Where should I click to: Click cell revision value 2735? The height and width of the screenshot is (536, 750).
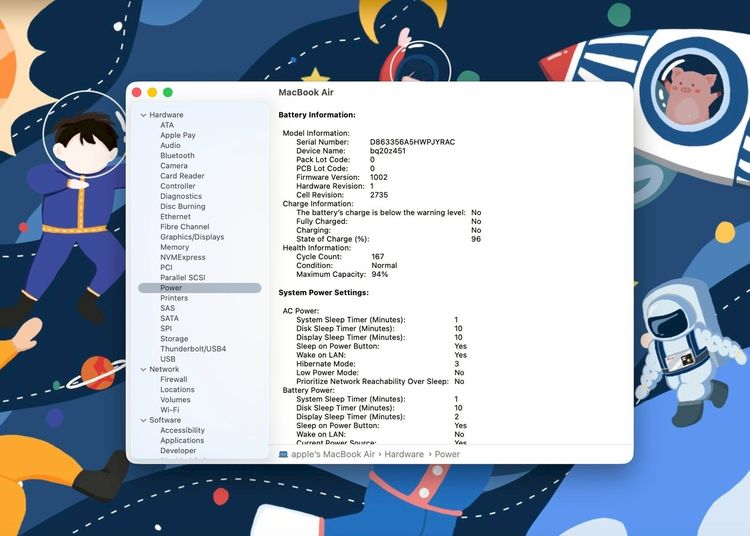pos(379,195)
